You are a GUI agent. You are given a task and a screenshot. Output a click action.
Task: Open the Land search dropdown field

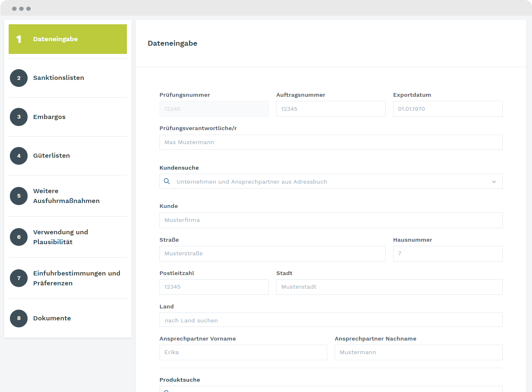[x=330, y=320]
